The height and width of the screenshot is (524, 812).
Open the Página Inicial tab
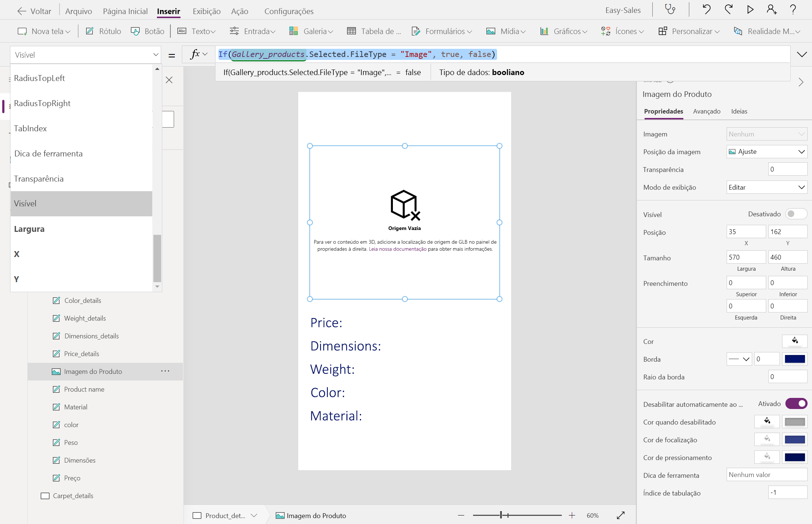[125, 11]
